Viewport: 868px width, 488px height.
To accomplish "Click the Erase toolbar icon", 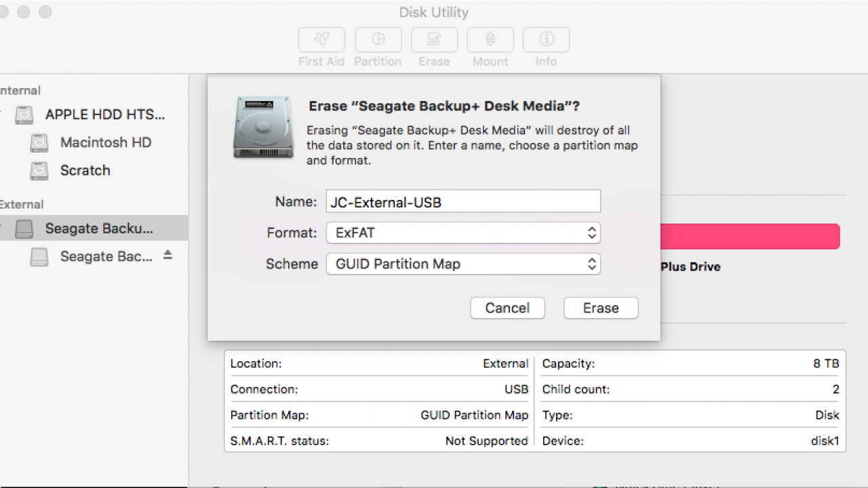I will point(434,39).
